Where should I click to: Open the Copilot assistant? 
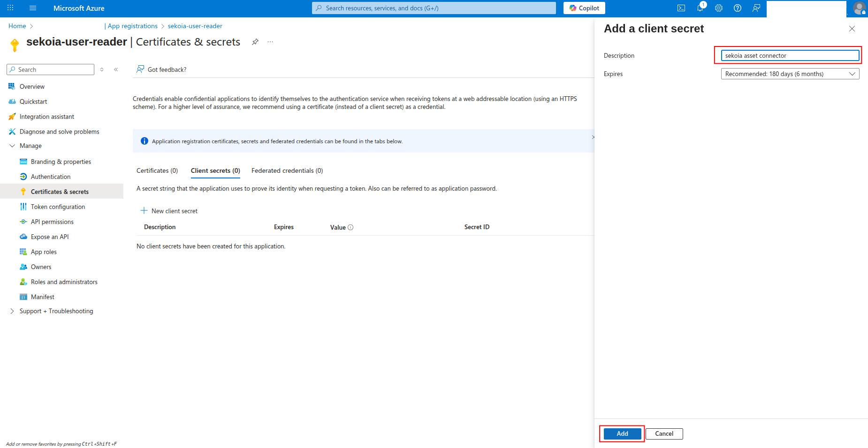(x=584, y=8)
